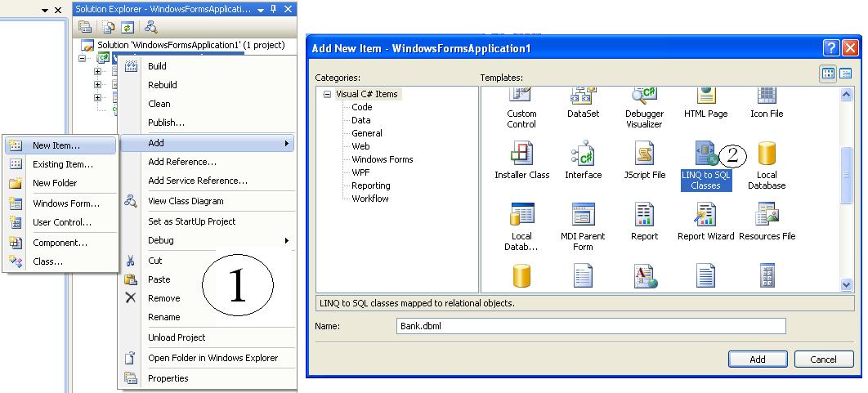Click Solution Explorer Show All Files icon

coord(109,27)
